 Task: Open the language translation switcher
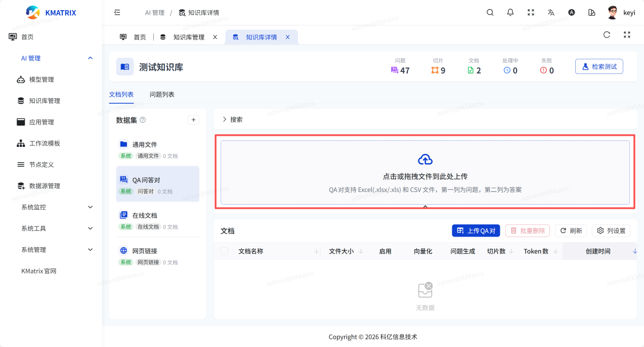tap(551, 13)
